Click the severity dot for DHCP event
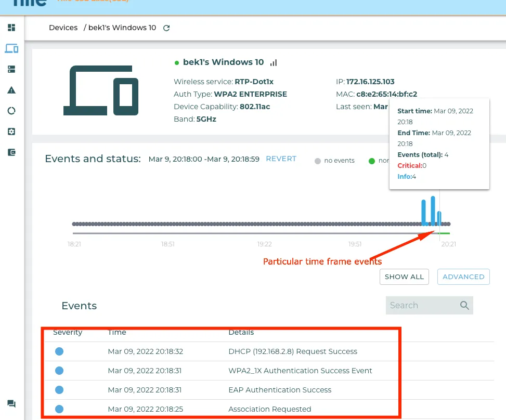This screenshot has width=506, height=420. pyautogui.click(x=59, y=351)
